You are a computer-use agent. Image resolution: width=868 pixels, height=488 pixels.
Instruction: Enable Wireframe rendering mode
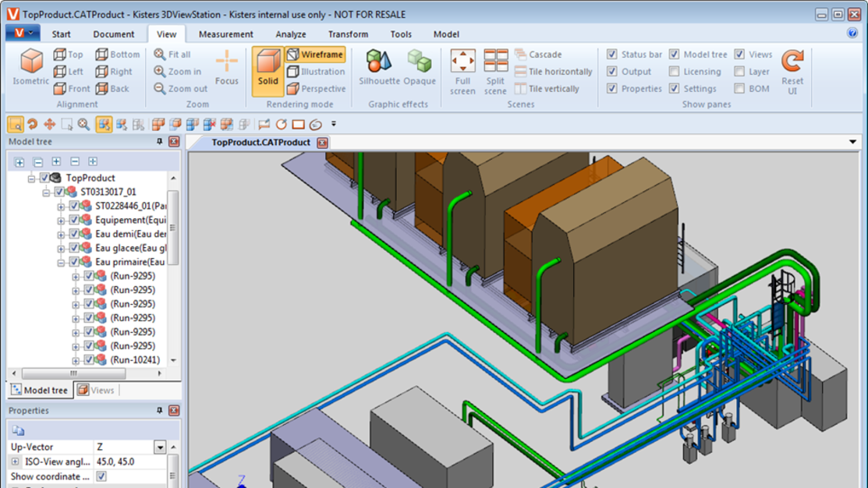tap(316, 55)
